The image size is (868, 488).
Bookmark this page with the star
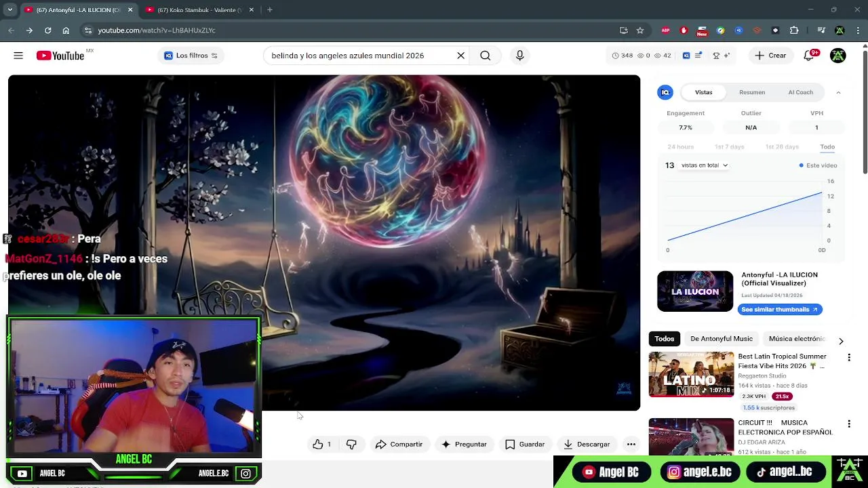click(x=640, y=30)
